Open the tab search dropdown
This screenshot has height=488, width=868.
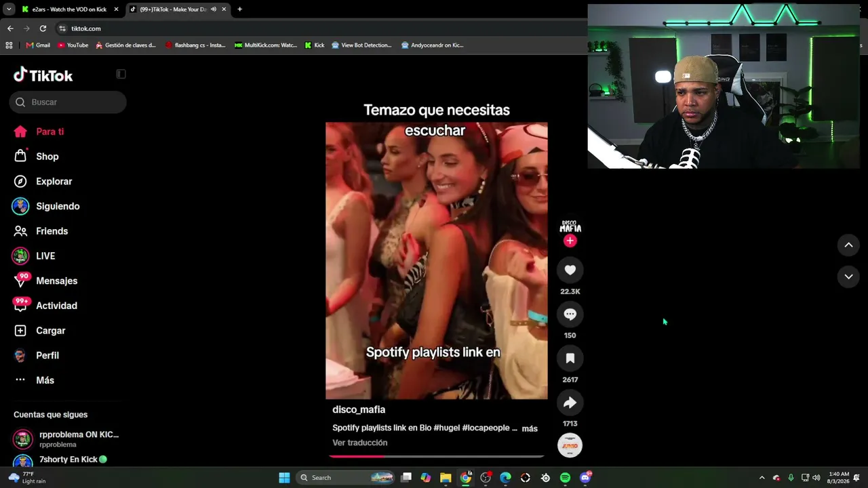click(9, 9)
